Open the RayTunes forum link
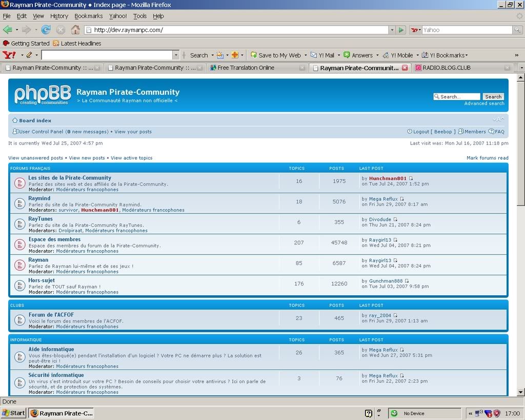This screenshot has height=420, width=525. pyautogui.click(x=41, y=218)
